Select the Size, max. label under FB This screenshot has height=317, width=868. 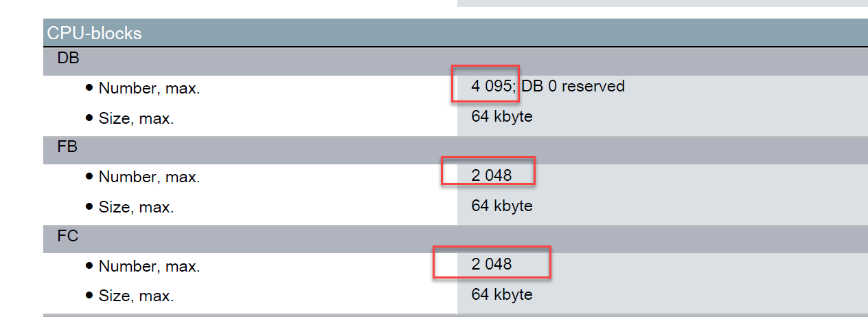click(136, 207)
